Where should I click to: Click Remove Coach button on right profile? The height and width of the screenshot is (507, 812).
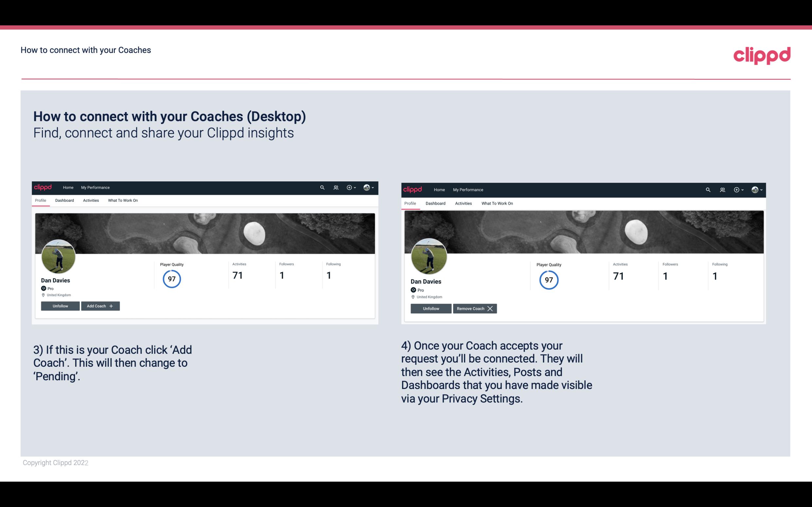click(474, 308)
